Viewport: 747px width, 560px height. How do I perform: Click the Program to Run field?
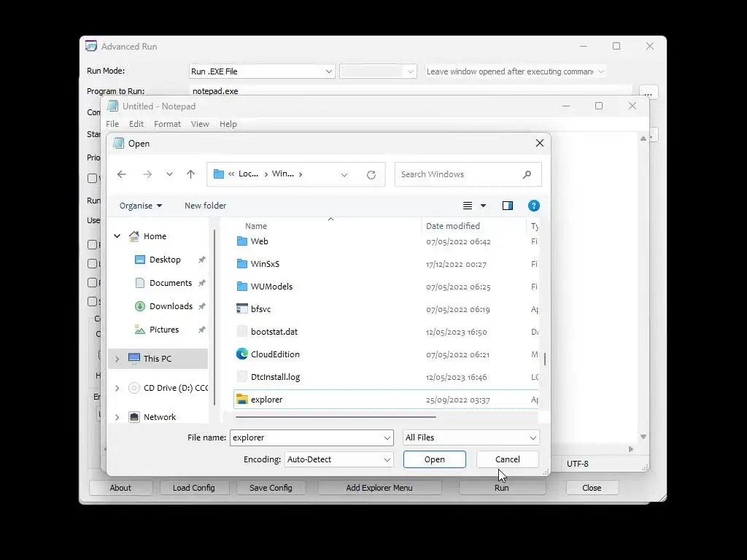tap(411, 91)
